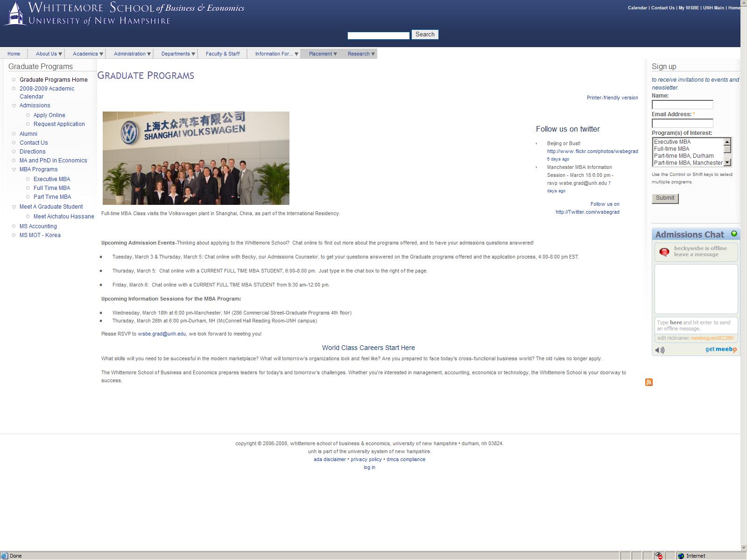Click the Name input field
Image resolution: width=747 pixels, height=560 pixels.
[x=683, y=105]
